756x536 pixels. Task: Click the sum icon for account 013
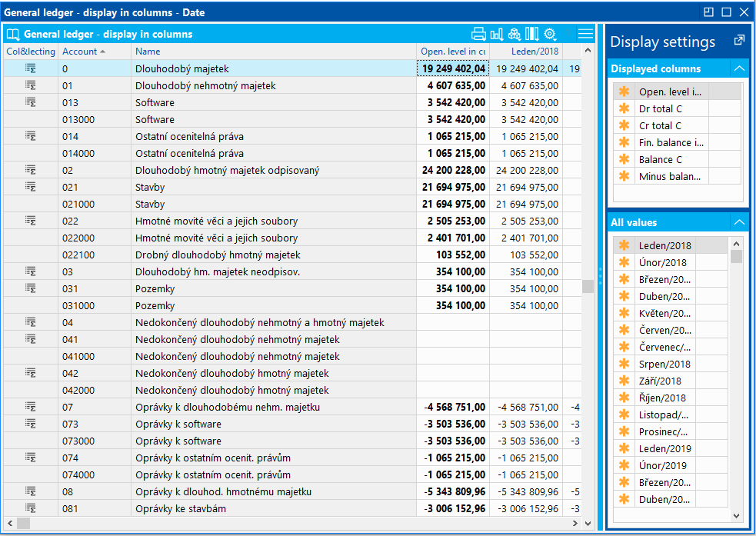pos(30,102)
